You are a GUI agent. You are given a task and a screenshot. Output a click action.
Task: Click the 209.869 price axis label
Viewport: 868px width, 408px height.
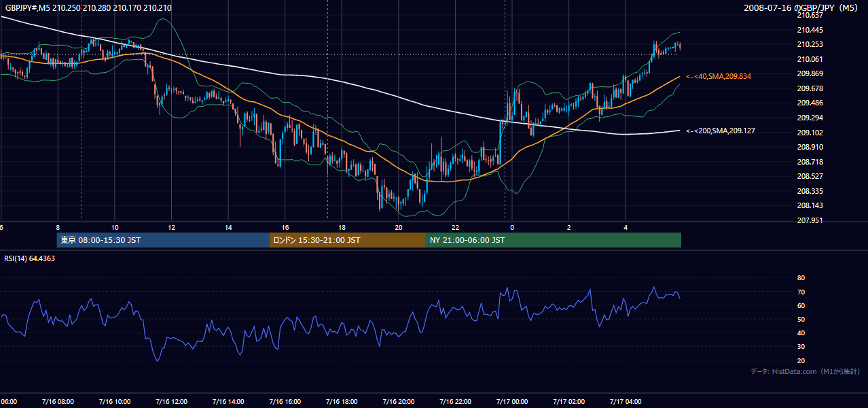(x=810, y=73)
